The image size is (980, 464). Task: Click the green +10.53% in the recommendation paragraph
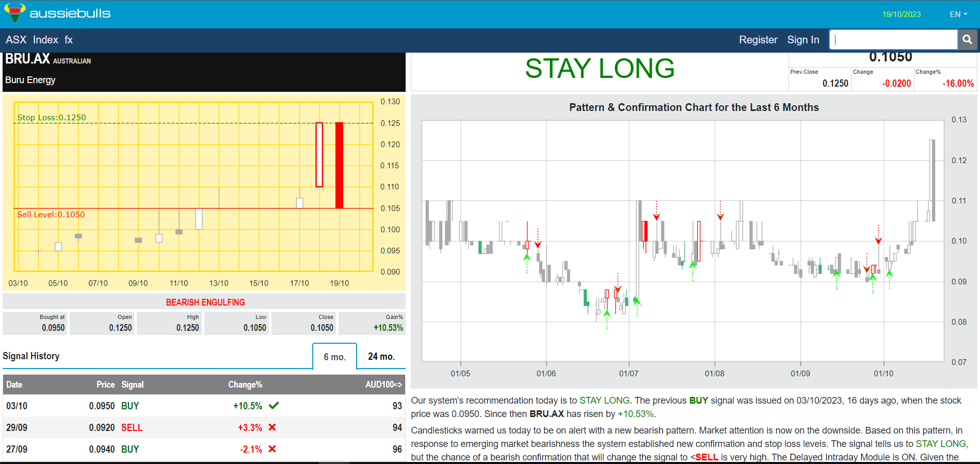tap(636, 414)
